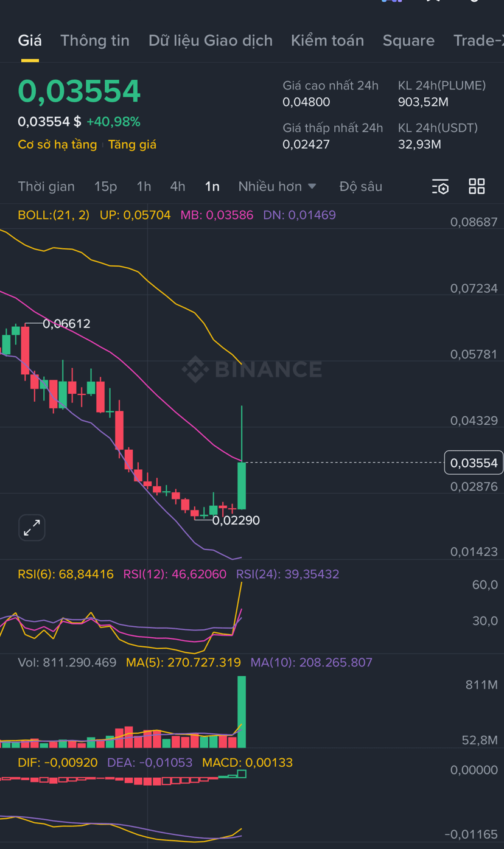The height and width of the screenshot is (849, 504).
Task: Select the 4h timeframe
Action: coord(178,186)
